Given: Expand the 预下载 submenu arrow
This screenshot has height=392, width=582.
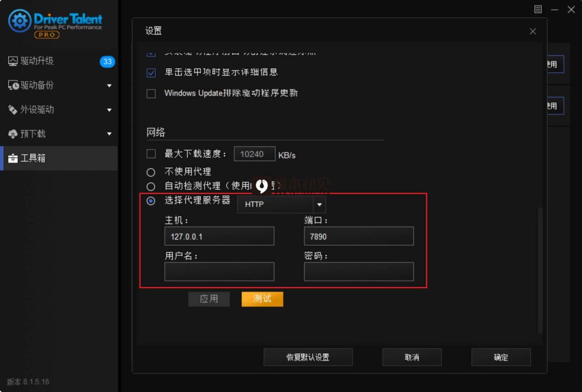Looking at the screenshot, I should [x=109, y=134].
